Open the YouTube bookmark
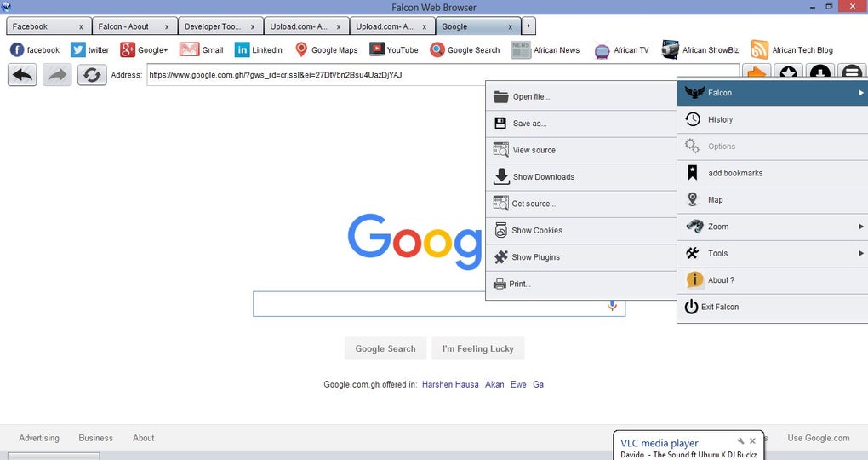Viewport: 868px width, 460px height. click(394, 50)
